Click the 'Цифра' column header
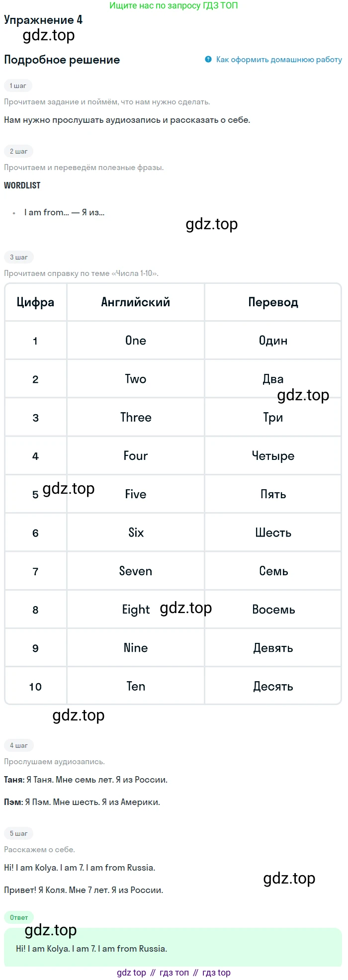Viewport: 348px width, 980px height. pyautogui.click(x=35, y=302)
